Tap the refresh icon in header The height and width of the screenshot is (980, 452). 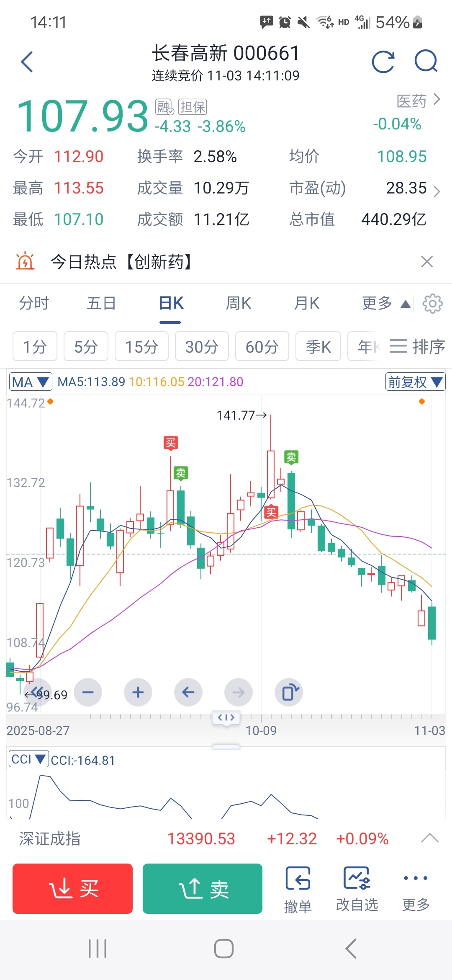tap(383, 62)
